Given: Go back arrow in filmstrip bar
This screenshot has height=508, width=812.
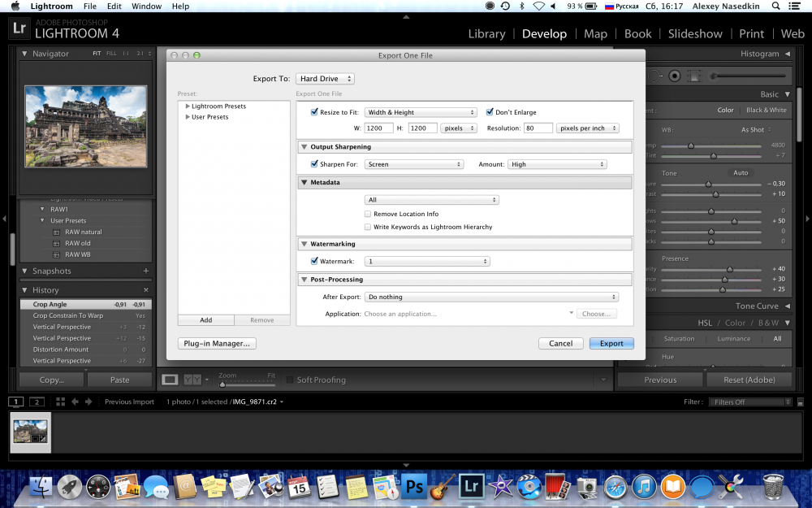Looking at the screenshot, I should [75, 402].
